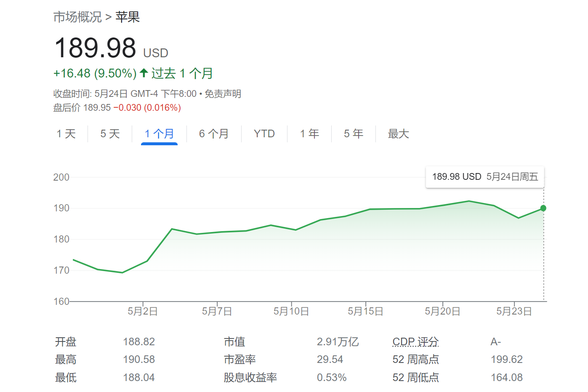This screenshot has width=588, height=392.
Task: Click the 盘后价 after-hours price text
Action: point(67,107)
